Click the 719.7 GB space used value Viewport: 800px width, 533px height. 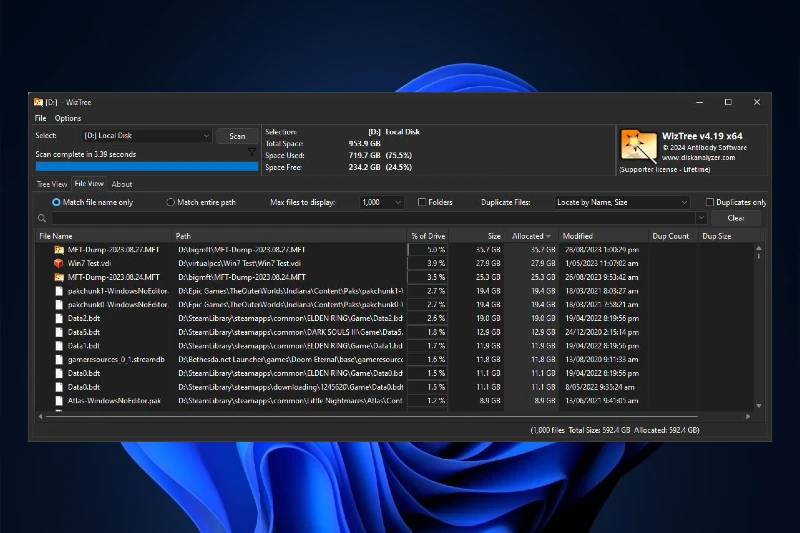pyautogui.click(x=364, y=155)
